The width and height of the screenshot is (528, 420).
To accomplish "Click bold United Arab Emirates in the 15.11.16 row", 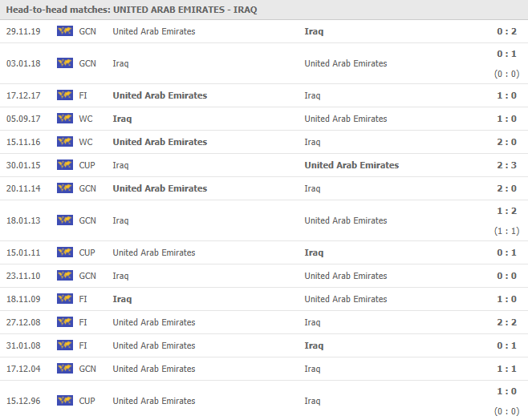I will tap(160, 142).
